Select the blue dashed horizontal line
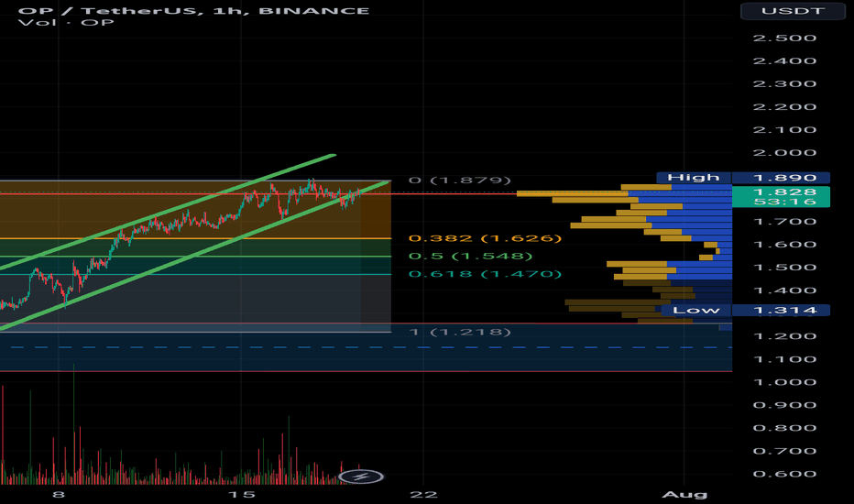 (x=366, y=347)
